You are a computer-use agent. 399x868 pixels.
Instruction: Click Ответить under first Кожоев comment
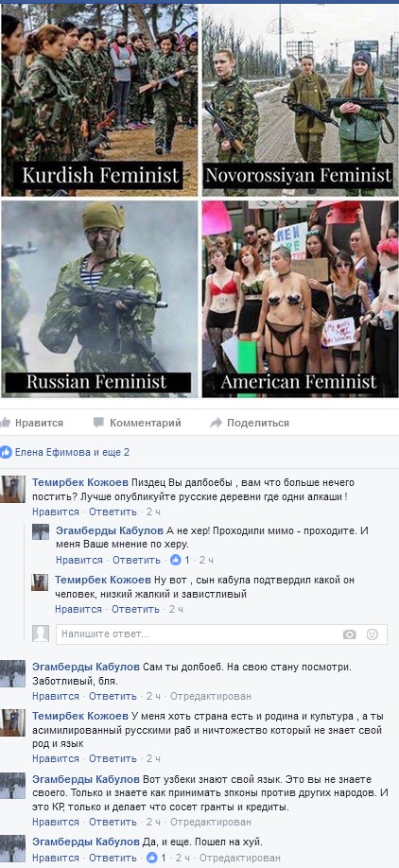113,512
